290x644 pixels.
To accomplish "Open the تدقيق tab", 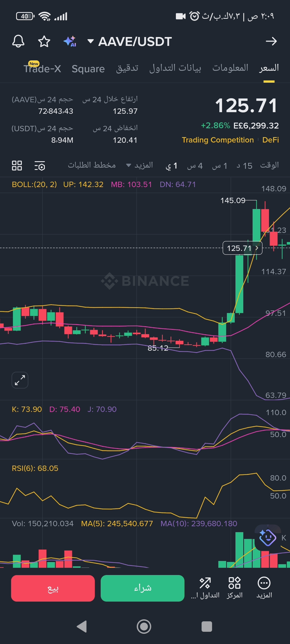I will (x=127, y=68).
